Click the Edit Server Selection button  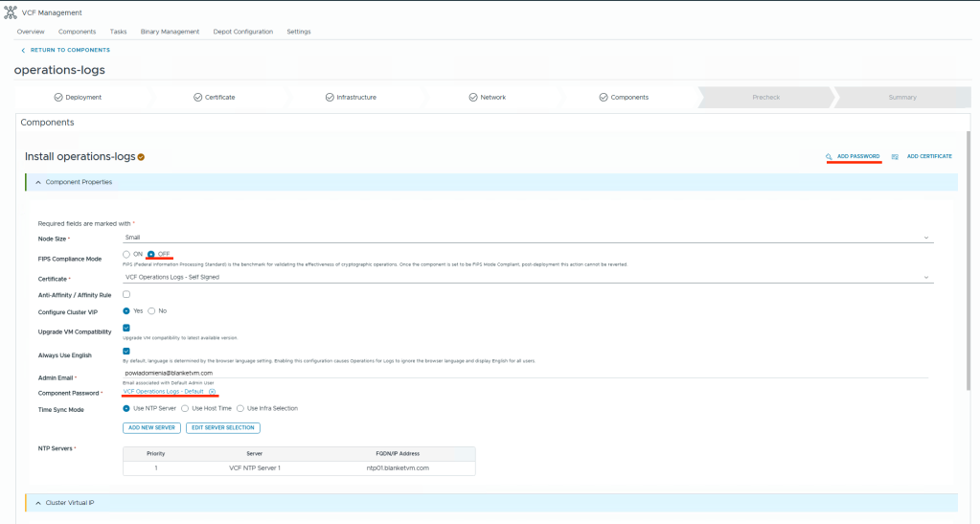point(222,427)
